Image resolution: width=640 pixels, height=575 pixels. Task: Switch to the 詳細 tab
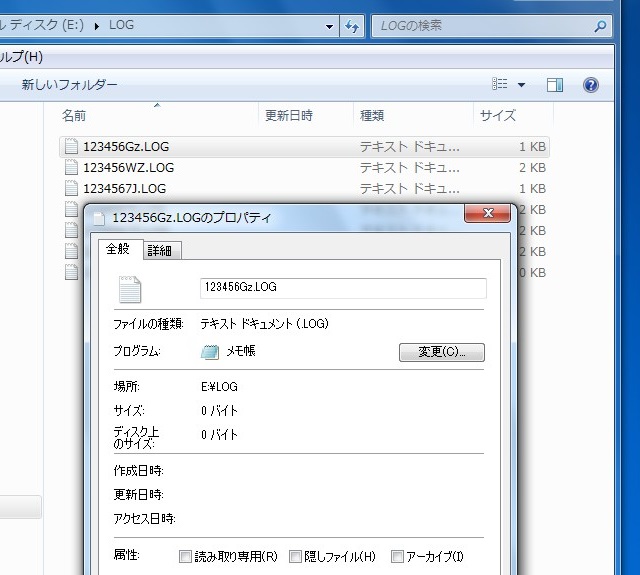(x=159, y=250)
